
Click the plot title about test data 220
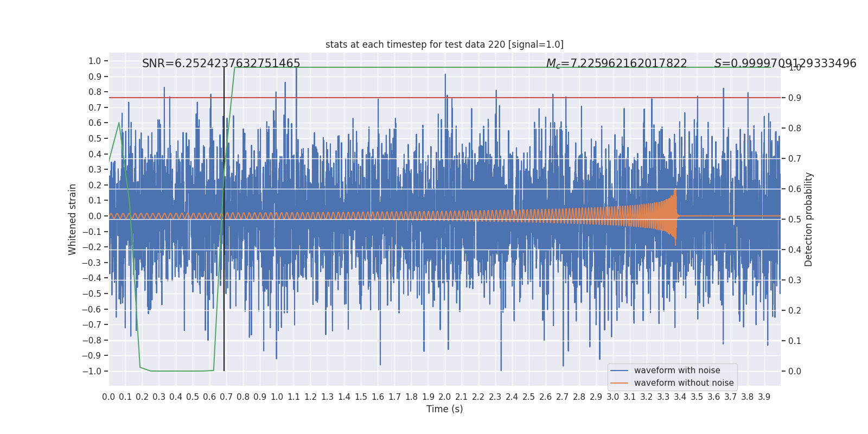click(444, 44)
